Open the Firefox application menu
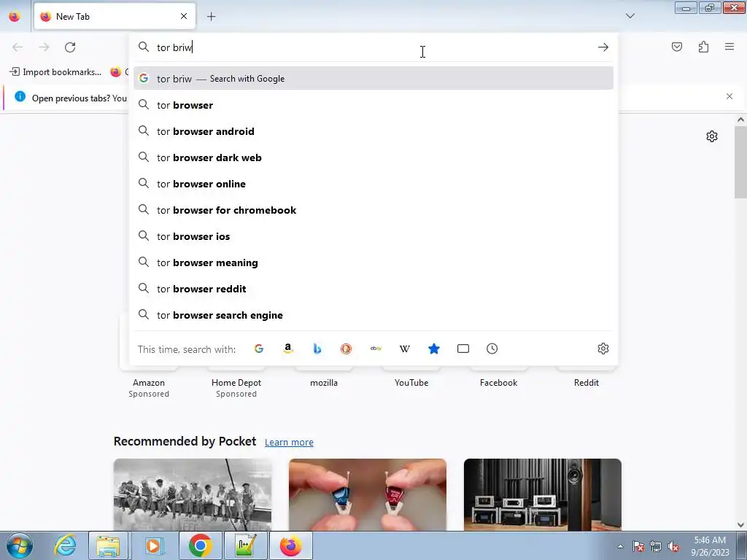The image size is (747, 560). (x=729, y=47)
